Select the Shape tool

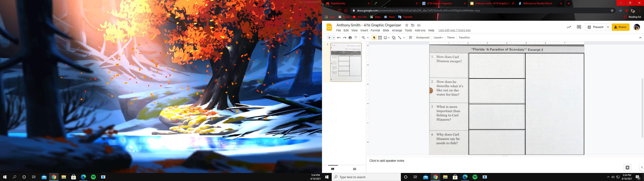click(394, 38)
